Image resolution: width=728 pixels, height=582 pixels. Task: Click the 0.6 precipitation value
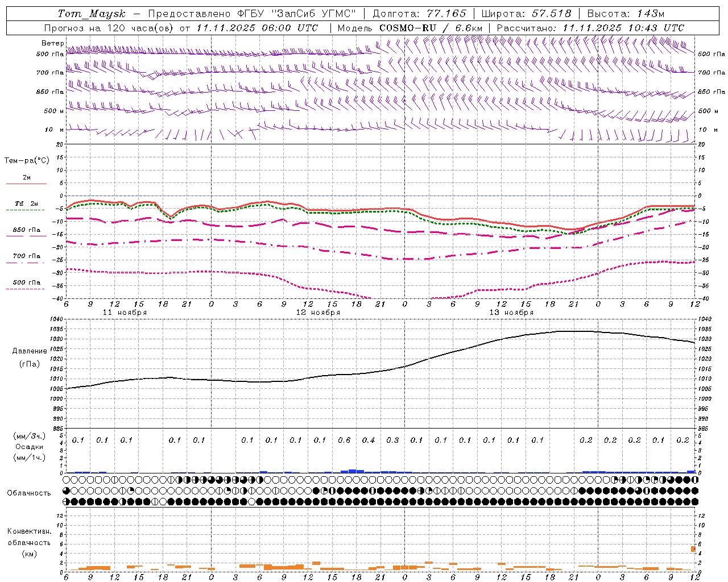coord(344,440)
